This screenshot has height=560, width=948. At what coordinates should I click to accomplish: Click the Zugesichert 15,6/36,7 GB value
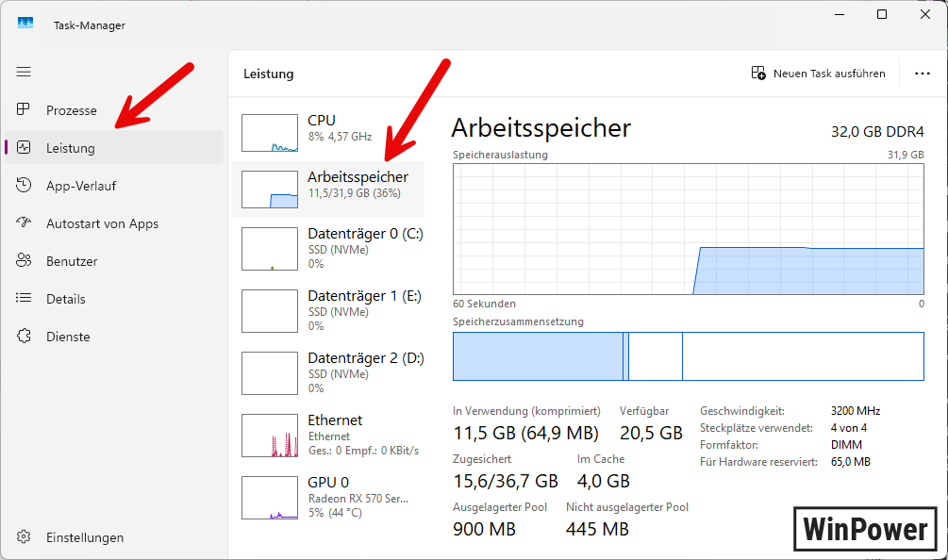[506, 482]
